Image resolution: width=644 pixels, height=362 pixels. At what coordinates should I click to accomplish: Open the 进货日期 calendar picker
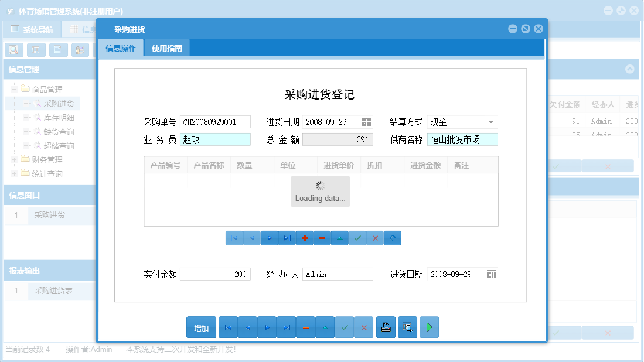tap(366, 122)
